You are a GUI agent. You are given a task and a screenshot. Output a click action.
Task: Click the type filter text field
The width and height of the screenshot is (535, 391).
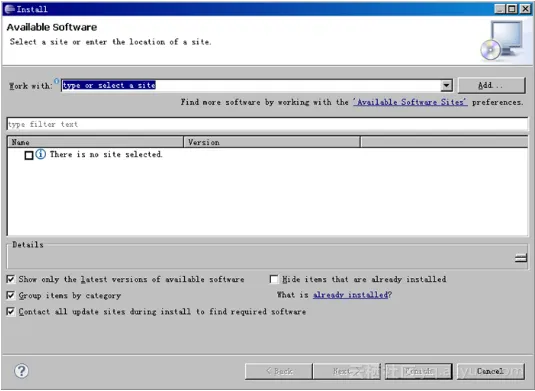click(x=268, y=124)
